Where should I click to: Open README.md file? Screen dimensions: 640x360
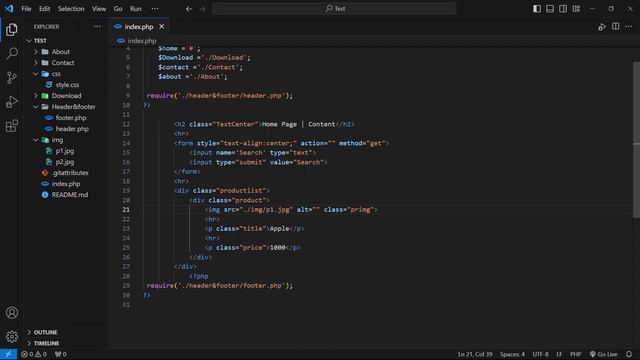[x=69, y=195]
